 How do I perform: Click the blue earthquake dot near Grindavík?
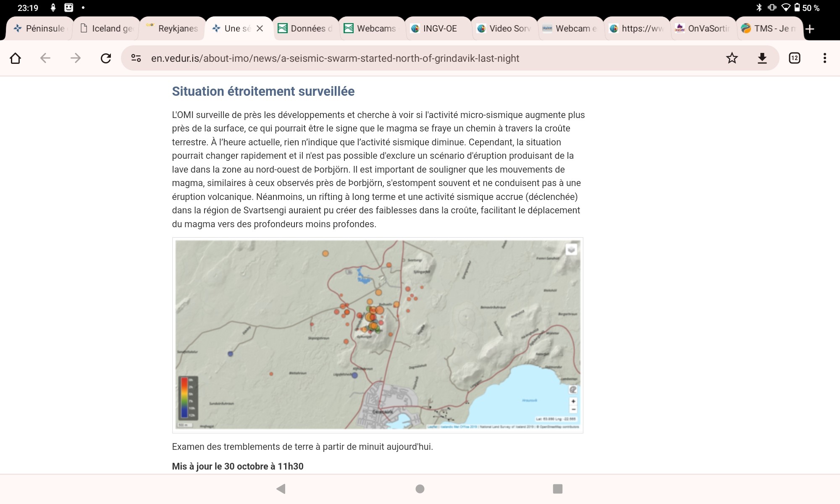(x=354, y=375)
